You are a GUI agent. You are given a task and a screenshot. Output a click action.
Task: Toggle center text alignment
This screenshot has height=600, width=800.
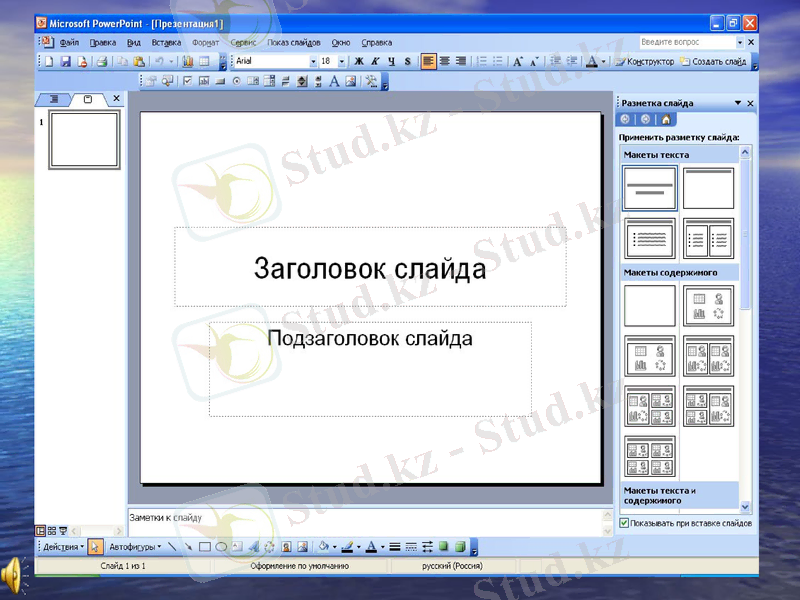(x=445, y=61)
